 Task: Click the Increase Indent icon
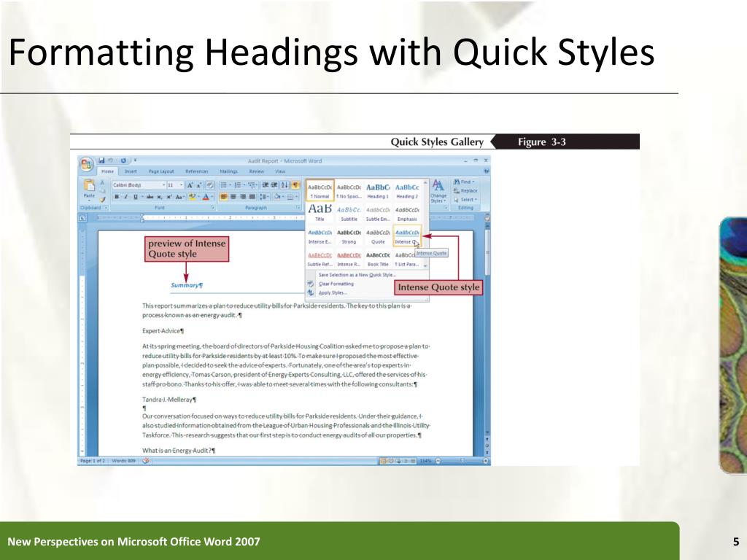tap(274, 185)
